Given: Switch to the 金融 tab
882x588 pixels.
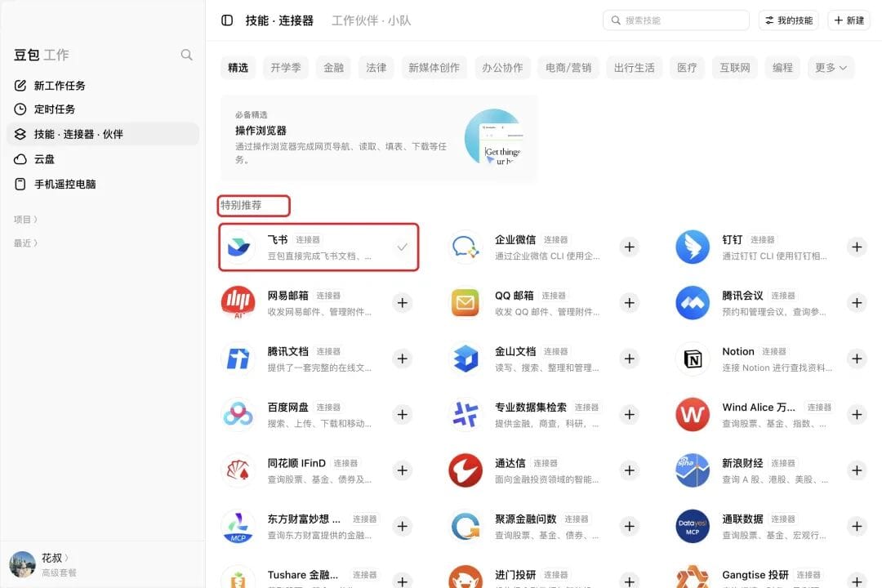Looking at the screenshot, I should (x=333, y=68).
